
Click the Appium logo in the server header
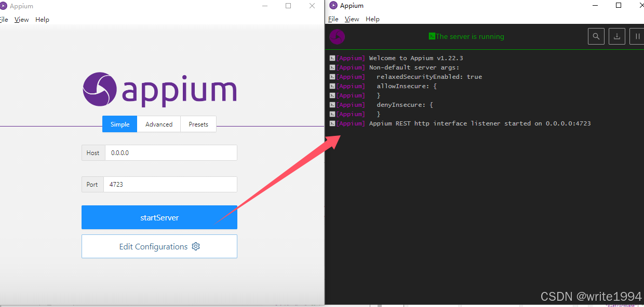[337, 36]
